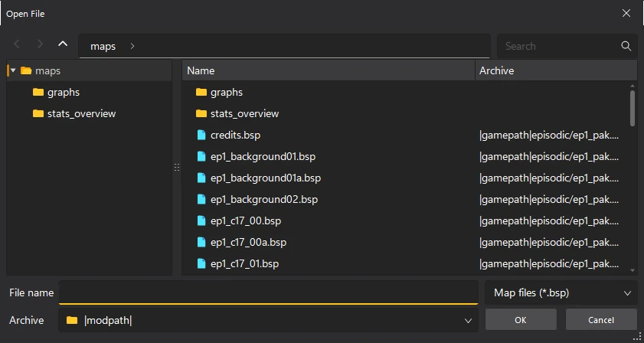Collapse the maps tree node
This screenshot has width=644, height=343.
[13, 70]
